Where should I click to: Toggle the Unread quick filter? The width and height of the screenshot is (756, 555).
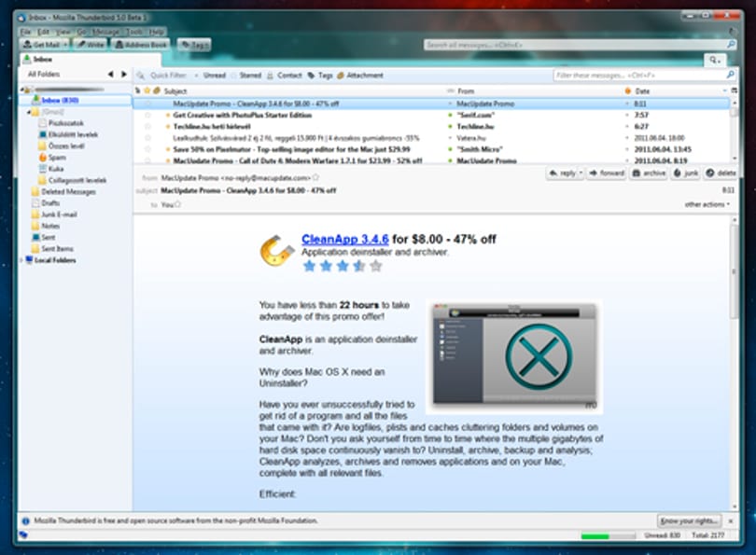pyautogui.click(x=211, y=76)
